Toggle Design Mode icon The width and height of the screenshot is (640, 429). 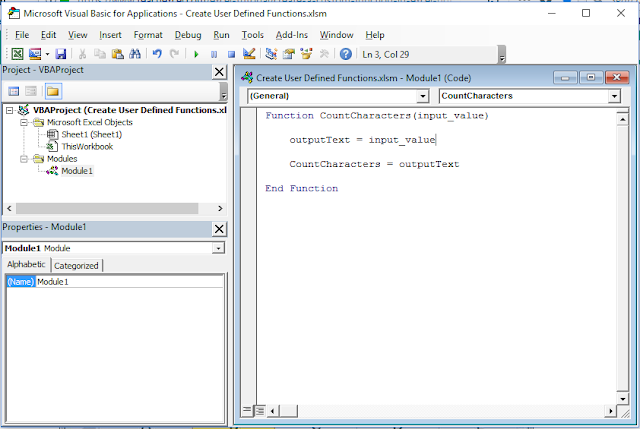249,54
